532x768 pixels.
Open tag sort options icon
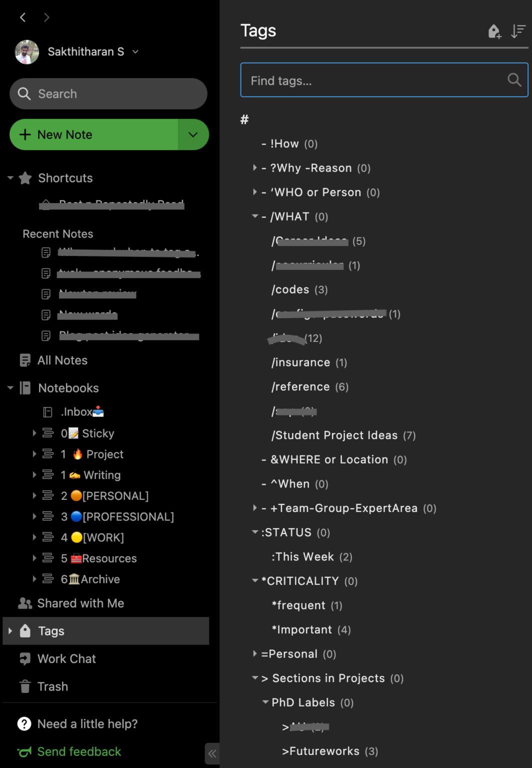click(x=518, y=31)
